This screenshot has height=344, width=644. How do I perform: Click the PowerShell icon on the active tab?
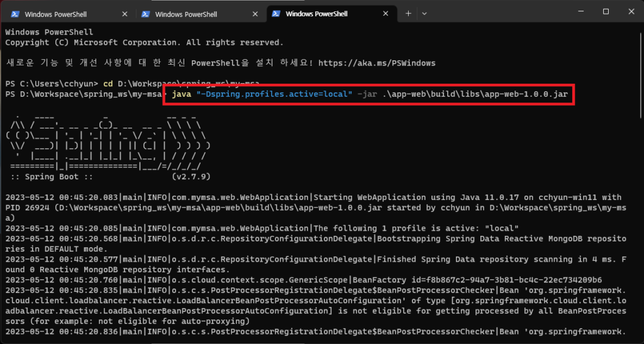[x=277, y=14]
